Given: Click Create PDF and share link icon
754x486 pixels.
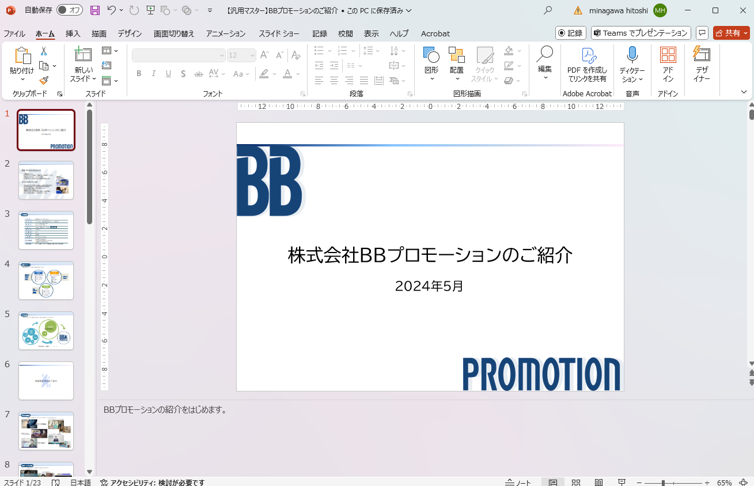Looking at the screenshot, I should coord(587,56).
